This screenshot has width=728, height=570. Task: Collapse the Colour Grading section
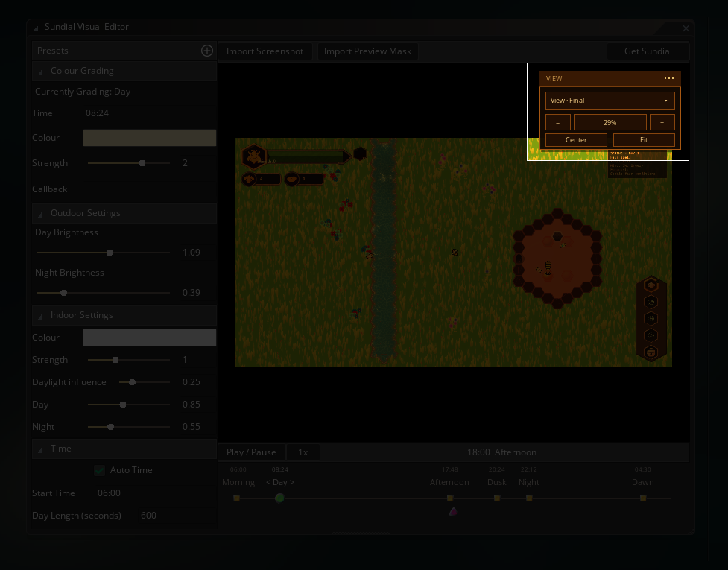[x=40, y=72]
